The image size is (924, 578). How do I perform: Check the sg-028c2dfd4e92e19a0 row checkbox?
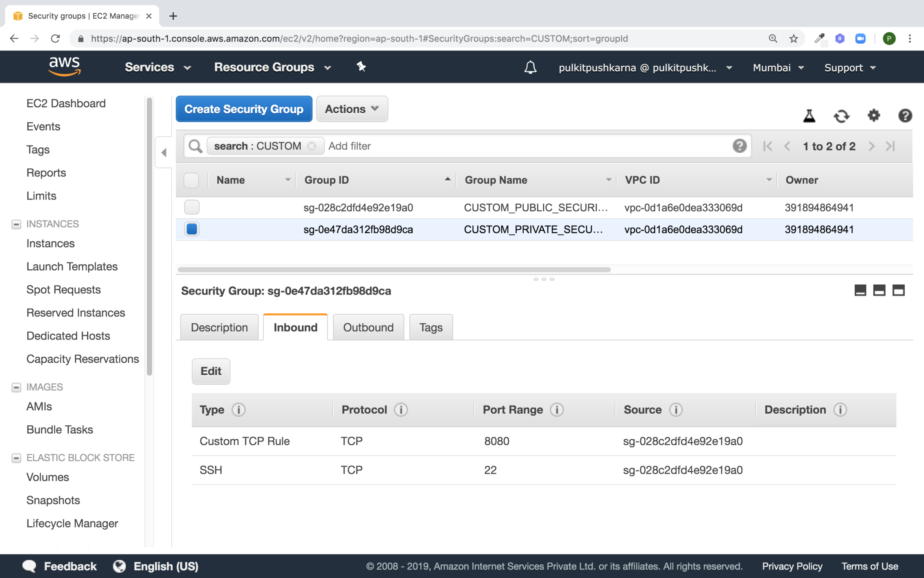192,207
